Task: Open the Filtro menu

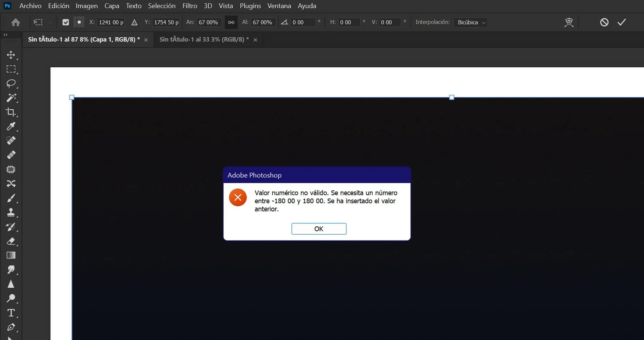Action: click(190, 6)
